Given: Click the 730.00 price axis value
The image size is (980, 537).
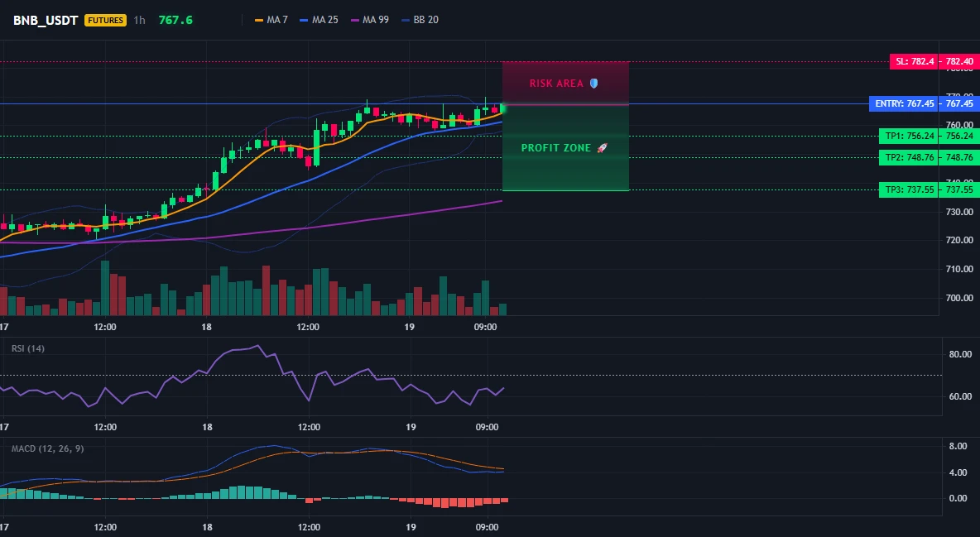Looking at the screenshot, I should click(x=959, y=212).
